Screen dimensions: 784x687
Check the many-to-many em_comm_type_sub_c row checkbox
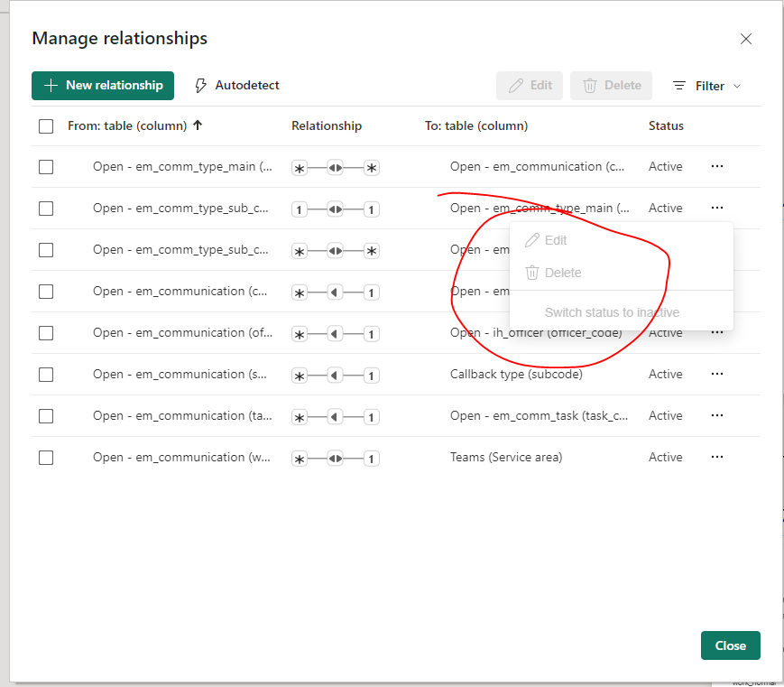tap(46, 250)
